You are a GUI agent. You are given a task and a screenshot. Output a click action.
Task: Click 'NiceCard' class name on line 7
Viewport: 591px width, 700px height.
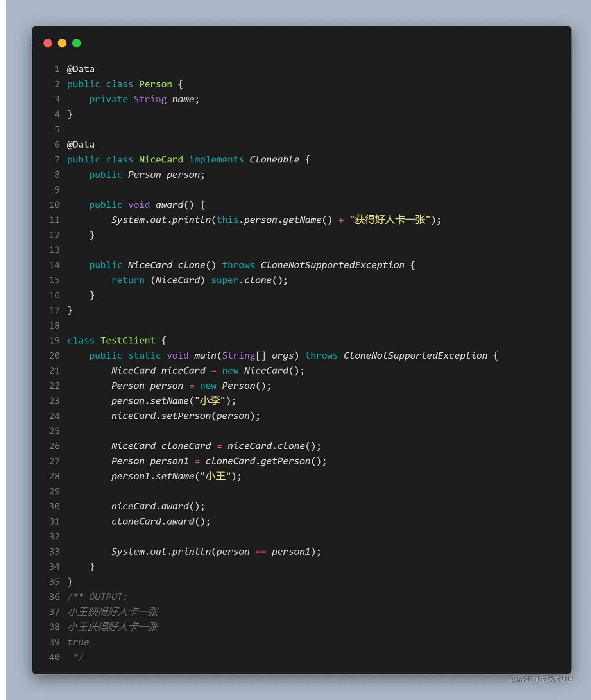pos(161,160)
